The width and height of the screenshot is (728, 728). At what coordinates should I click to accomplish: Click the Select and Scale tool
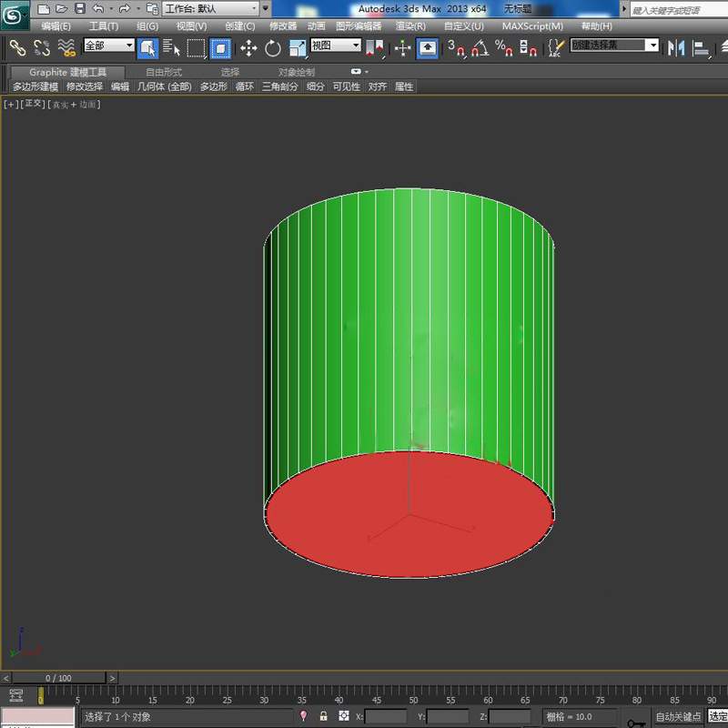pyautogui.click(x=298, y=47)
